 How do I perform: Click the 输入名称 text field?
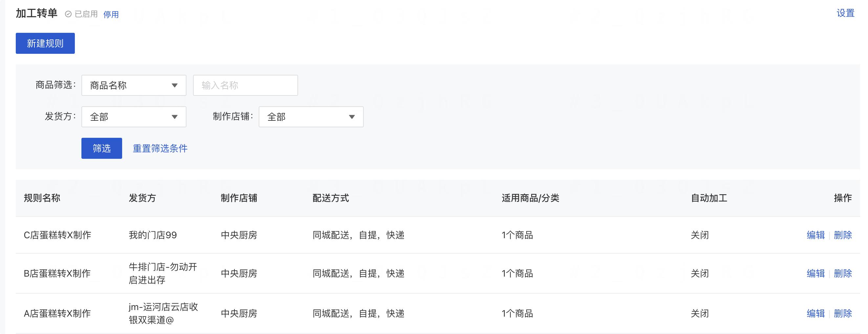(x=245, y=86)
